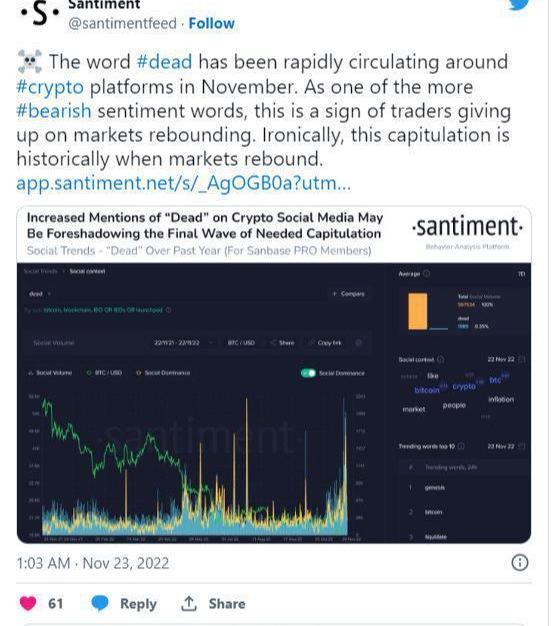Toggle the Social Volume legend series
Screen dimensions: 560x626
[x=50, y=373]
